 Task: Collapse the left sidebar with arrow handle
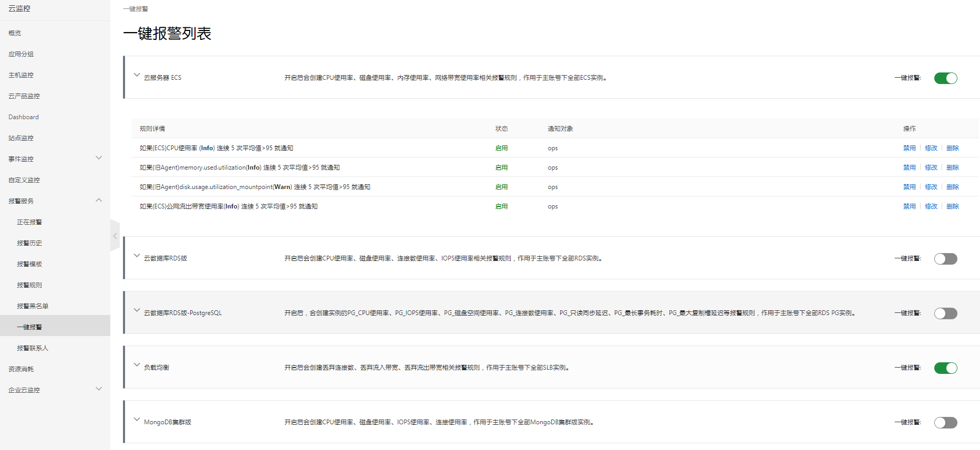tap(115, 236)
